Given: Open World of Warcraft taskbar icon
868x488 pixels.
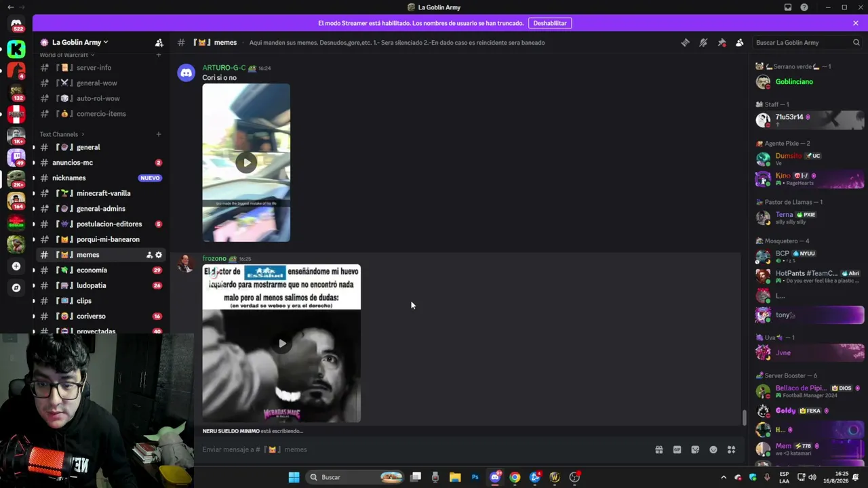Looking at the screenshot, I should pos(555,477).
